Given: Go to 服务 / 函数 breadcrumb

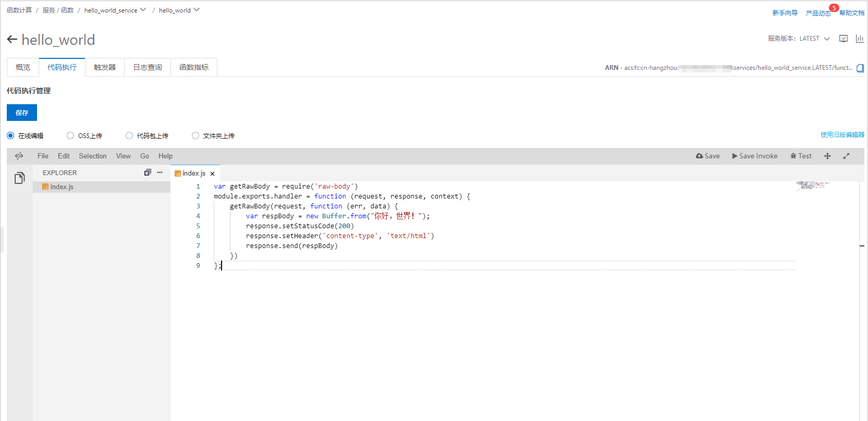Looking at the screenshot, I should 58,10.
